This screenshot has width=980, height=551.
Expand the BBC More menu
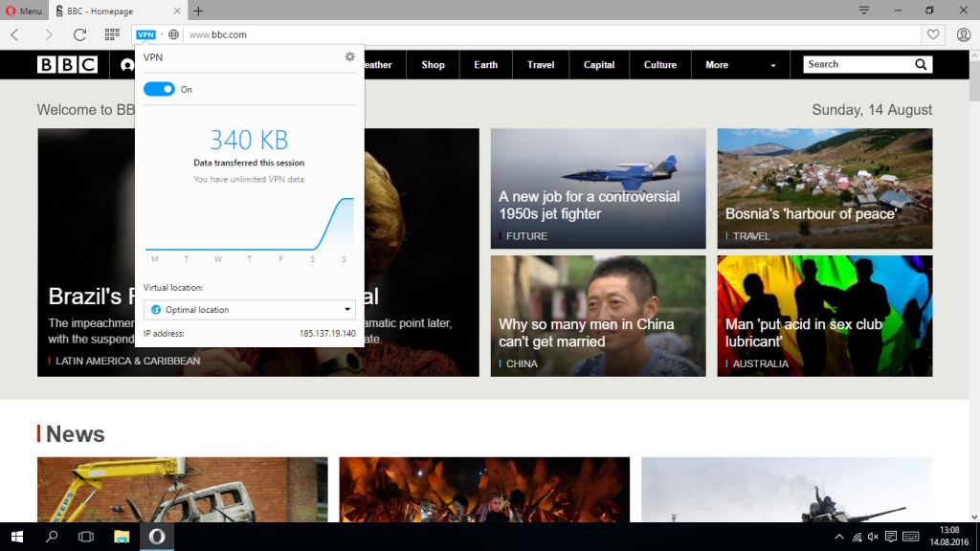[741, 65]
